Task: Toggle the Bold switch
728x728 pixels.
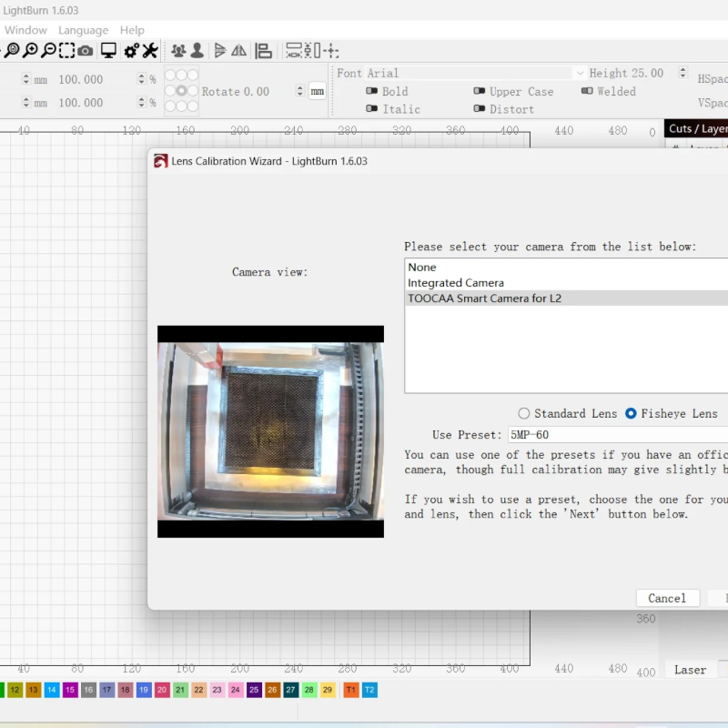Action: coord(371,91)
